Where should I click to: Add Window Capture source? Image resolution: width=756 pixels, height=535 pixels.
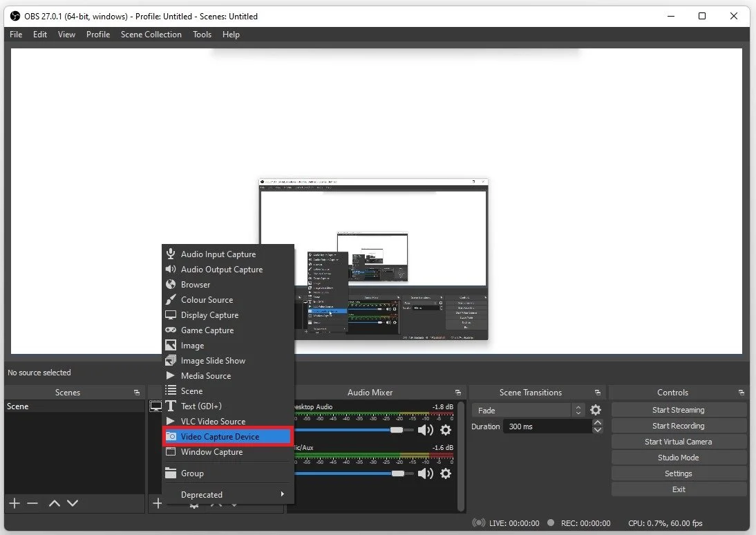227,452
